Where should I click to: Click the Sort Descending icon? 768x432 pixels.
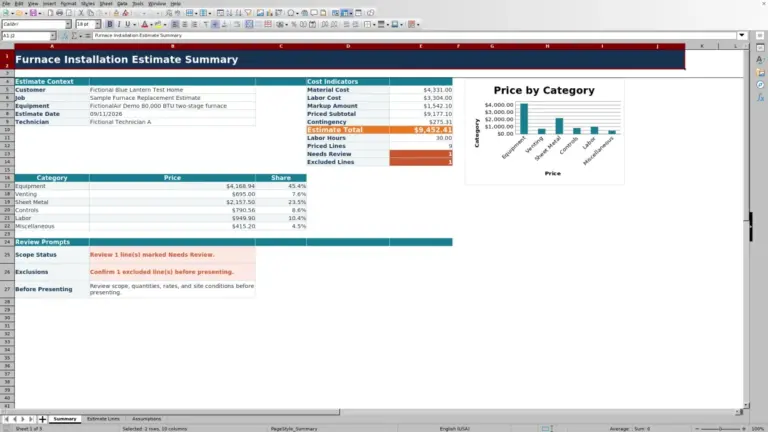[x=239, y=13]
